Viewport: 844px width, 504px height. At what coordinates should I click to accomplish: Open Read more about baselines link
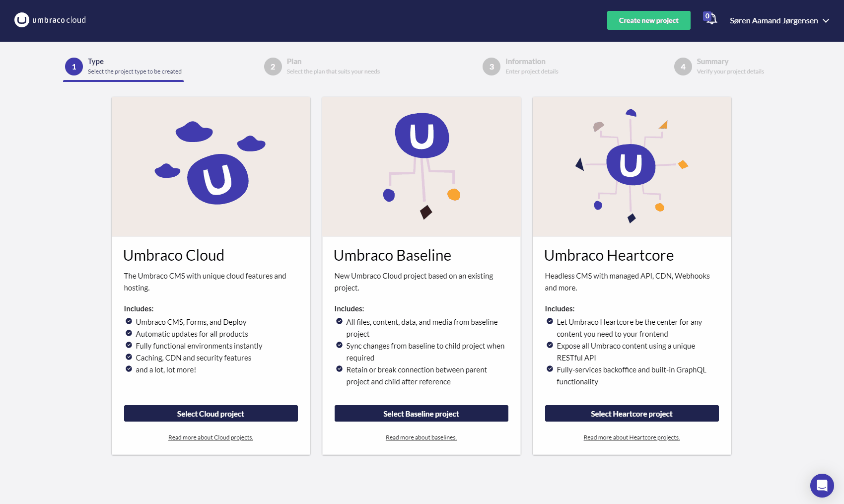421,437
